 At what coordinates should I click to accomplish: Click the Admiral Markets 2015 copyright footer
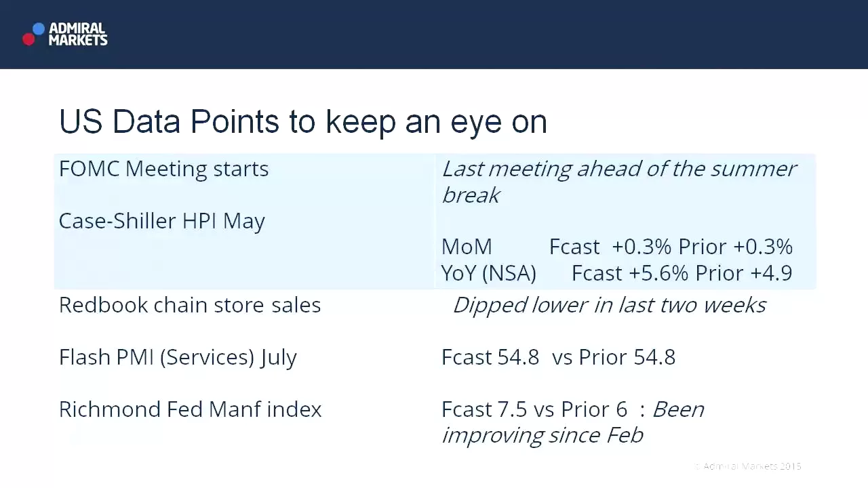[748, 466]
